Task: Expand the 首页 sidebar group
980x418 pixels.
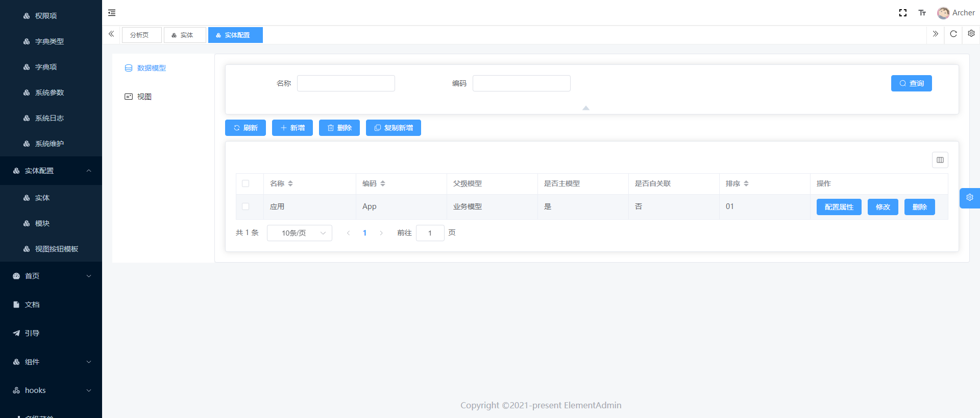Action: 51,276
